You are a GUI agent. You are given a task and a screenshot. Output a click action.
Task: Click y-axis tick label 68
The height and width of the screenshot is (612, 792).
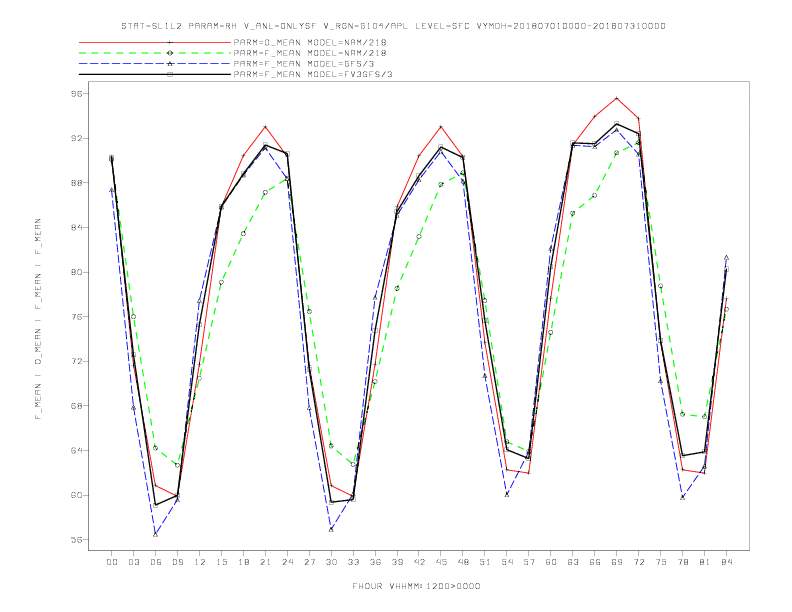coord(77,405)
